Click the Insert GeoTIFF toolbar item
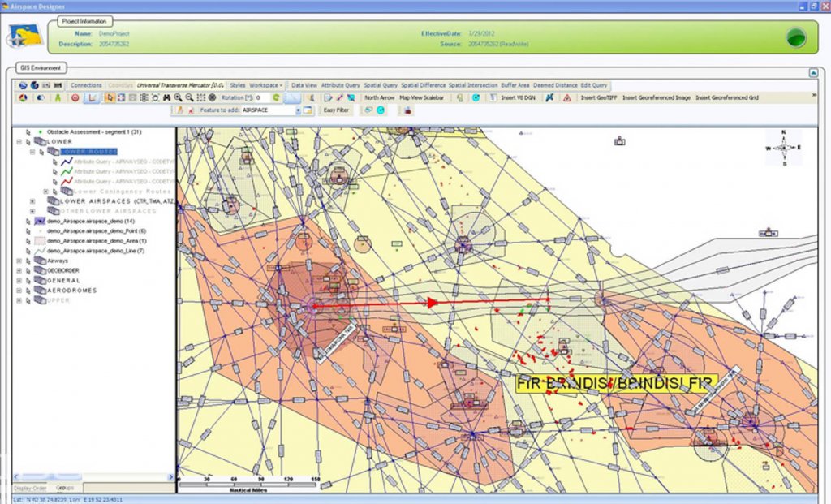The image size is (831, 504). pyautogui.click(x=597, y=97)
